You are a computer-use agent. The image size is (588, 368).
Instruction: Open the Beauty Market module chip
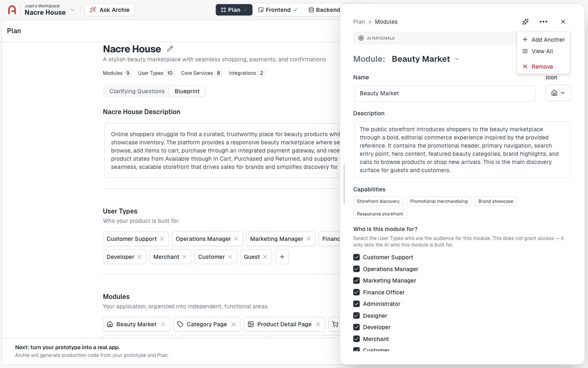click(136, 324)
